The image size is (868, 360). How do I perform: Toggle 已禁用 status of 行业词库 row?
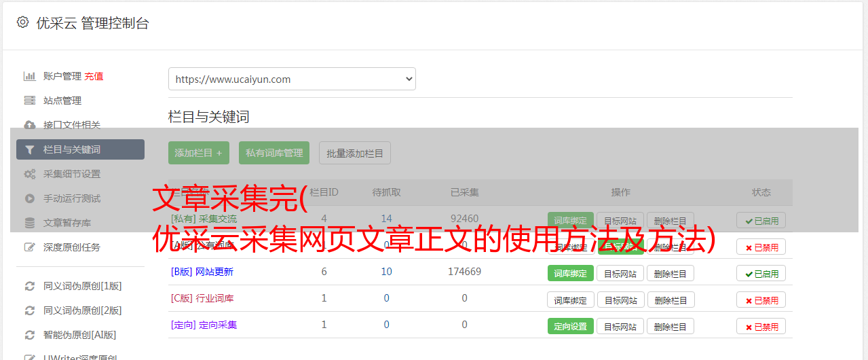[761, 300]
